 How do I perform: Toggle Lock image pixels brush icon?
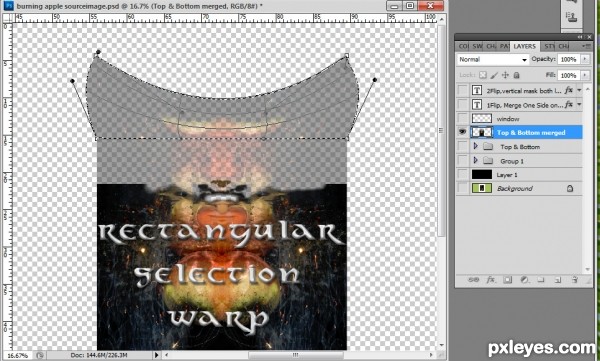click(x=494, y=75)
